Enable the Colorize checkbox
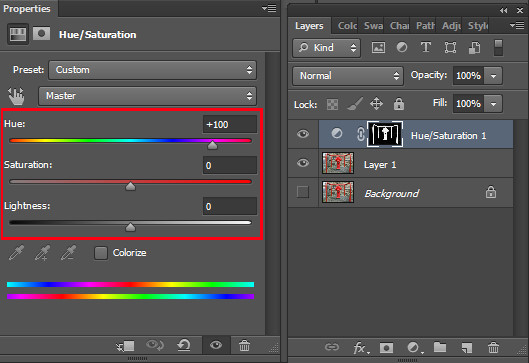The image size is (529, 363). pyautogui.click(x=101, y=253)
